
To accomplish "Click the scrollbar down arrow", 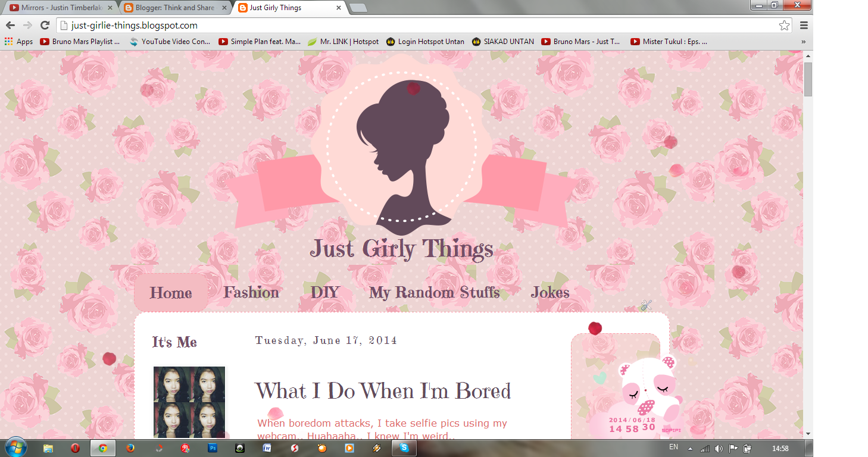I will tap(808, 434).
